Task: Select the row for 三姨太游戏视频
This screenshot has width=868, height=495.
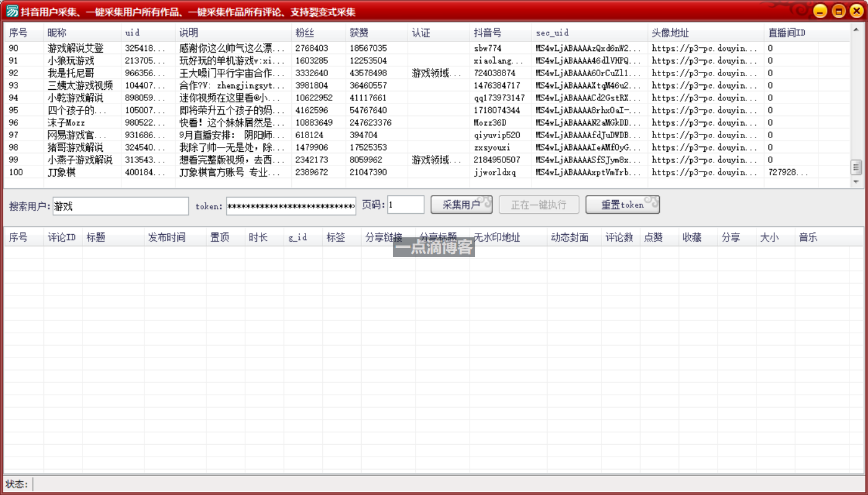Action: [x=427, y=85]
